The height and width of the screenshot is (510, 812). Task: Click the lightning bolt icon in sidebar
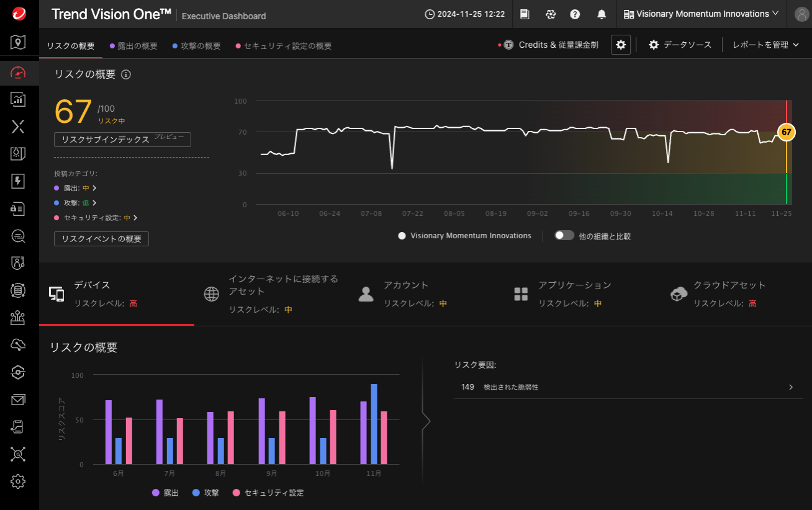[x=18, y=181]
